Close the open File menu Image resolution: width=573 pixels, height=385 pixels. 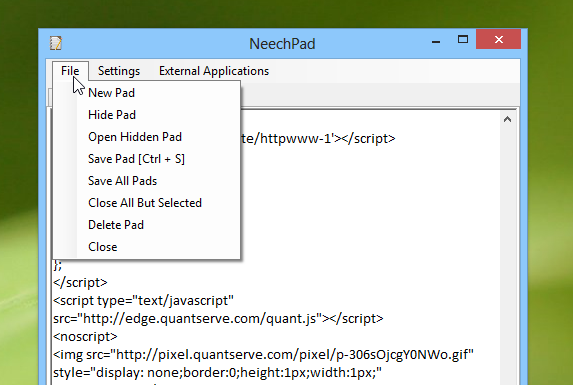point(70,71)
